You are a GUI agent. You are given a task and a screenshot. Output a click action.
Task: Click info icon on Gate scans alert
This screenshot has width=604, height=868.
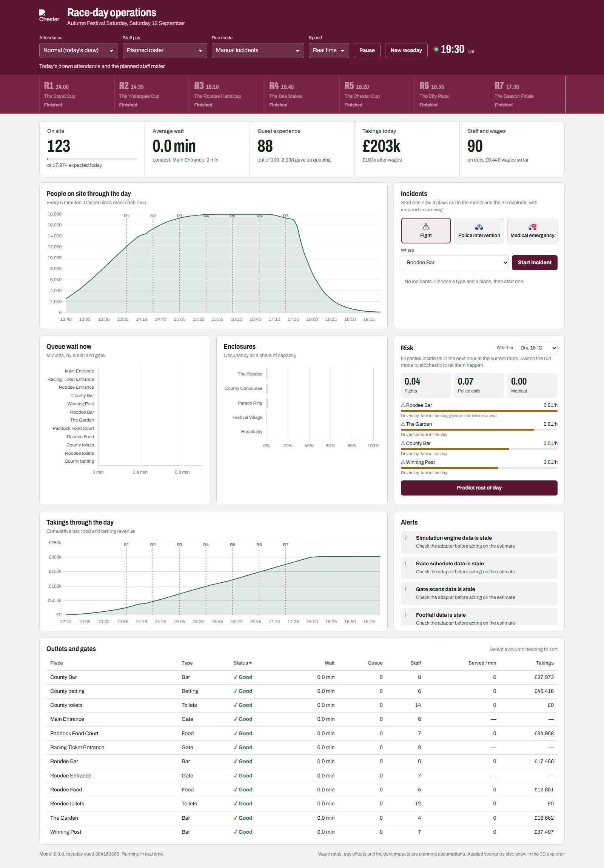pyautogui.click(x=405, y=589)
